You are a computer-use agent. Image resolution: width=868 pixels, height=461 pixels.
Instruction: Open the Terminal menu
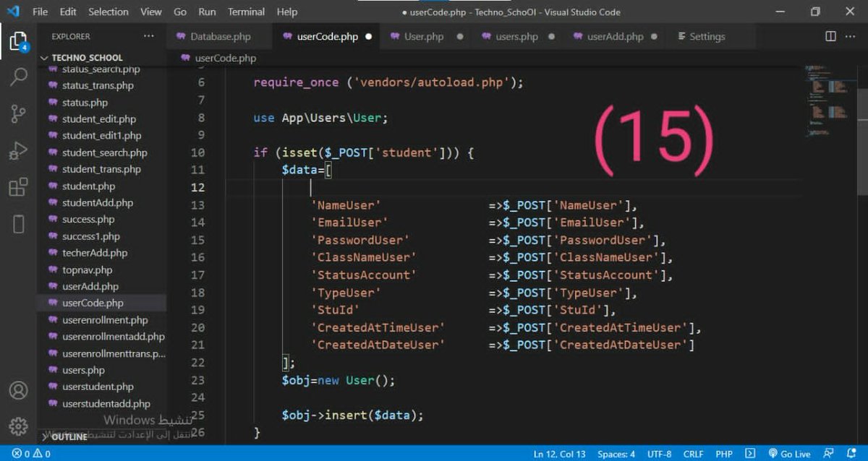(x=246, y=12)
